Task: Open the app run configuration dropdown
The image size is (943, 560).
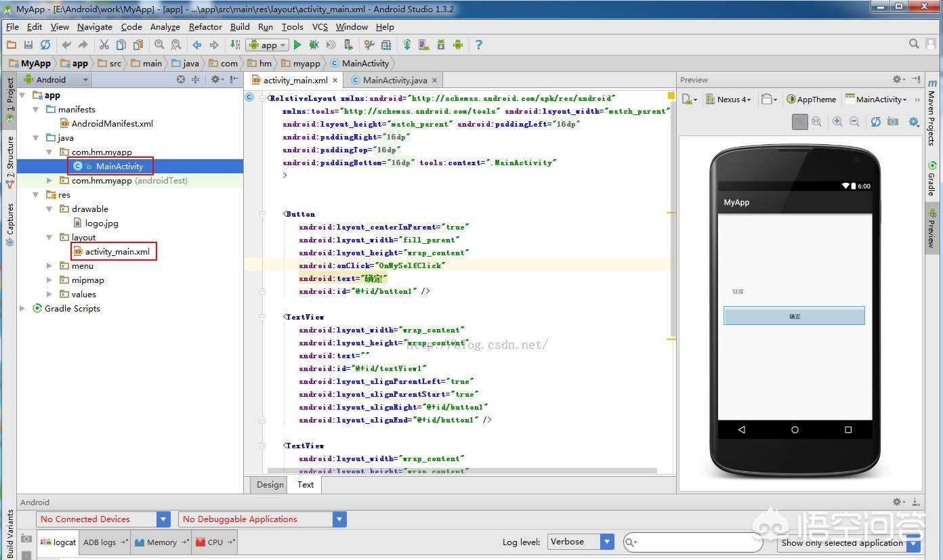Action: pos(267,45)
